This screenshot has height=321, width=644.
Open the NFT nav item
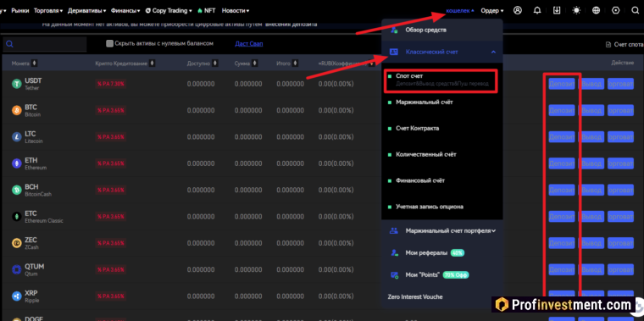207,11
